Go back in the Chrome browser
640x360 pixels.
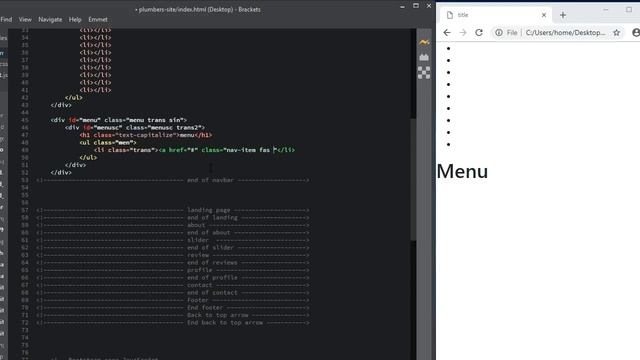447,33
